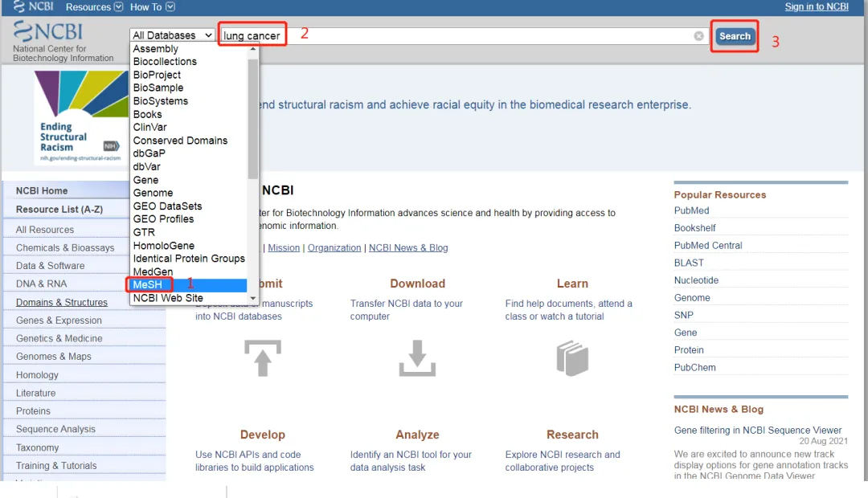Screen dimensions: 868x498
Task: Open PubMed in Popular Resources
Action: point(691,210)
